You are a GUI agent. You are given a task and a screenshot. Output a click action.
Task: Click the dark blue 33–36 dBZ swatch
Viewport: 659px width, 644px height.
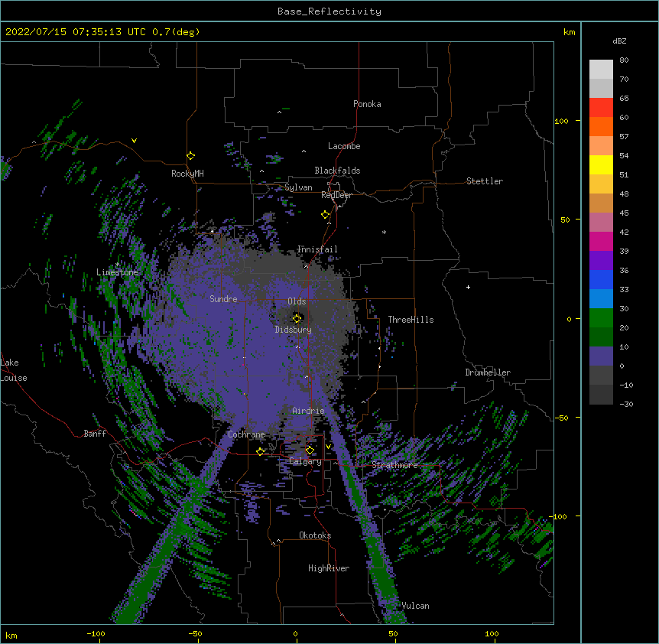[x=601, y=279]
